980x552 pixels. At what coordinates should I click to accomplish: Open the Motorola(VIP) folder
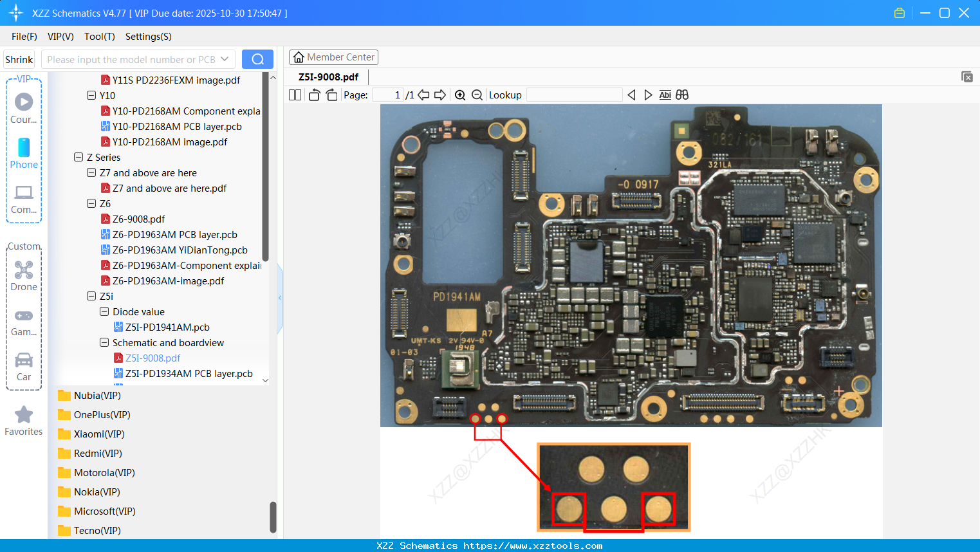97,472
